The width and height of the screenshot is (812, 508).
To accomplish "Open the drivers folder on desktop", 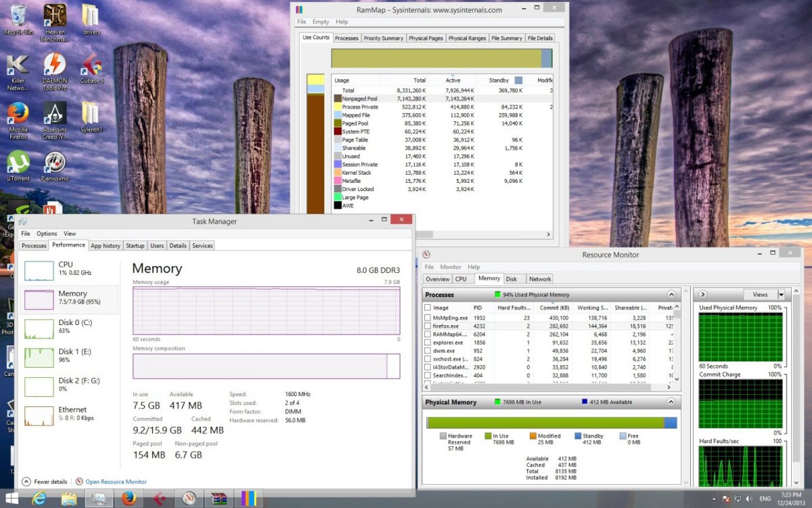I will [x=91, y=19].
